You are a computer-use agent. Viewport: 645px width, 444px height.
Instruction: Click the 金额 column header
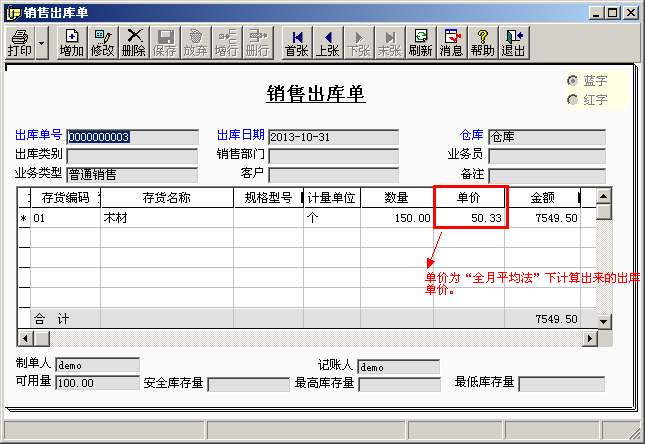(x=543, y=198)
